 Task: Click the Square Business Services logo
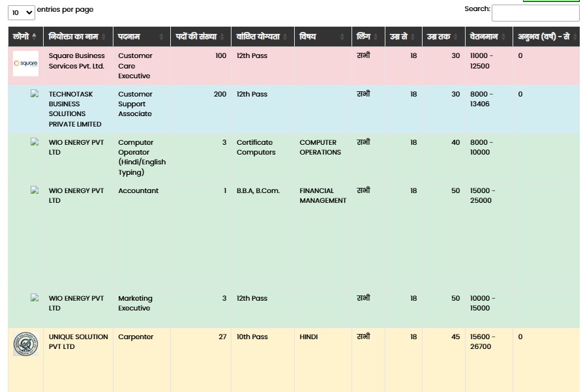25,64
